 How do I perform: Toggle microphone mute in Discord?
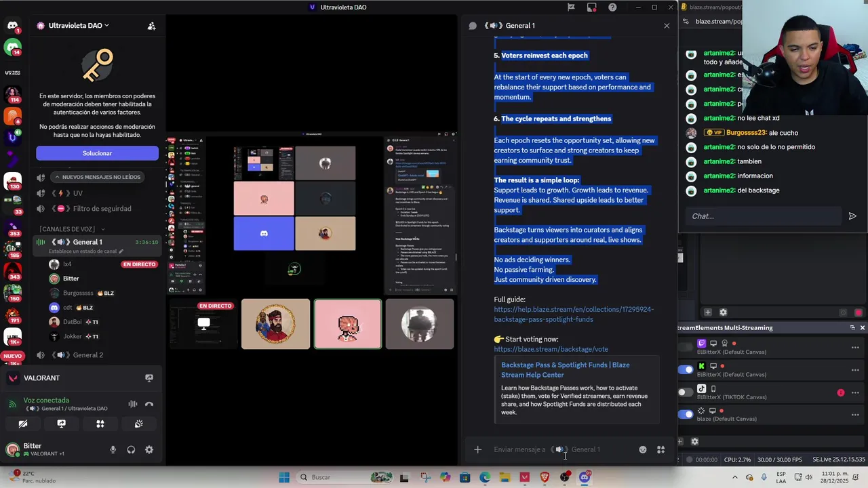[x=113, y=449]
